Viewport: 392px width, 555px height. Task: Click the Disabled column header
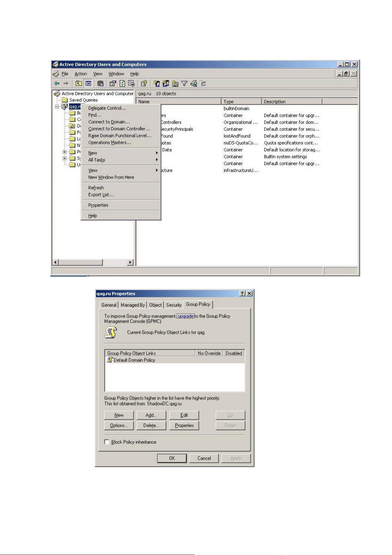coord(234,353)
